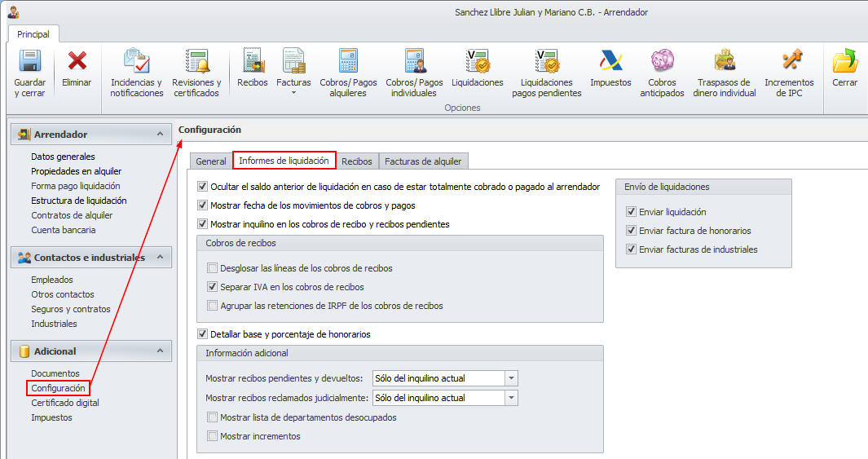Enable Mostrar incrementos checkbox

pyautogui.click(x=212, y=436)
